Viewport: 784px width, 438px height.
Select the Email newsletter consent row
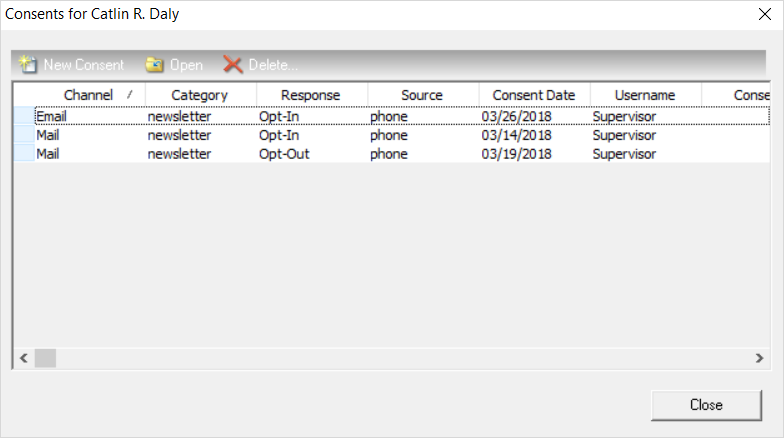coord(200,116)
